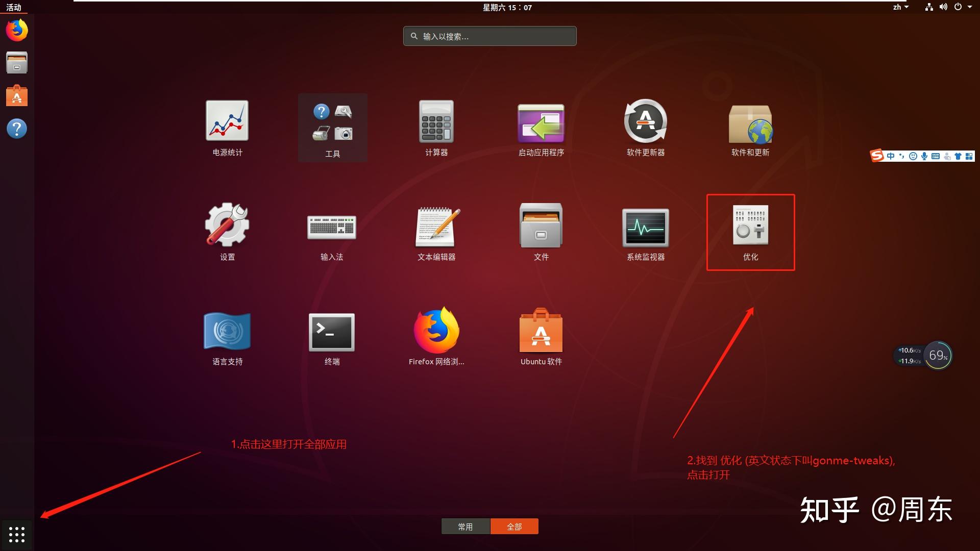Toggle Sogou voice input microphone

pos(925,155)
